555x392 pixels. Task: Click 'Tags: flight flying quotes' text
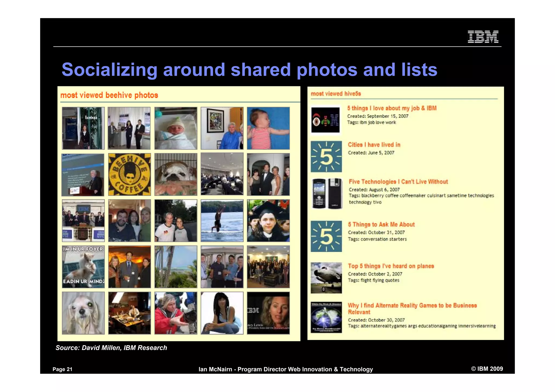[374, 280]
